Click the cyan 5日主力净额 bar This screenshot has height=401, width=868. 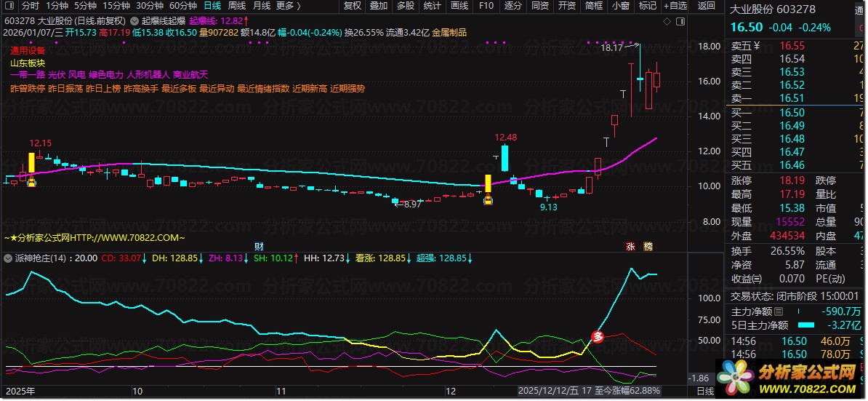(x=806, y=325)
